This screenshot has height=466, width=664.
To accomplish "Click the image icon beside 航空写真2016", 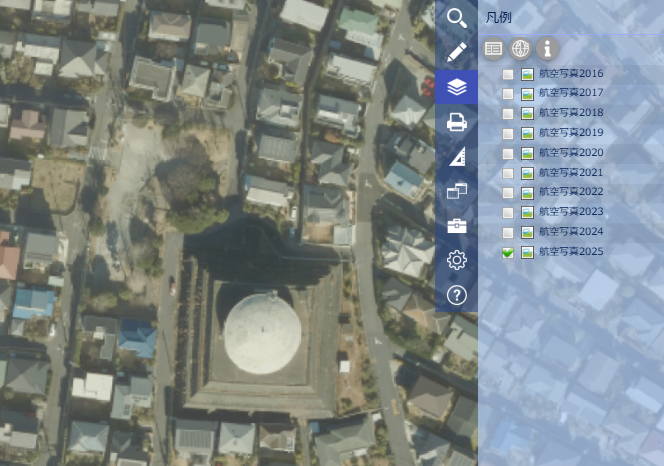I will tap(527, 75).
